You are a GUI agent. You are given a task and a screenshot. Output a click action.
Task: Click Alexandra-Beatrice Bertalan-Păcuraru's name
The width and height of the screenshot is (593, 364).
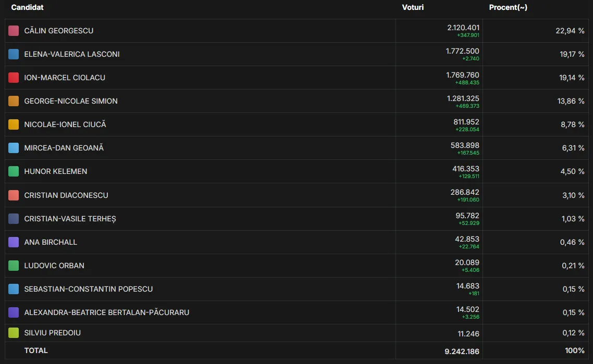click(107, 312)
